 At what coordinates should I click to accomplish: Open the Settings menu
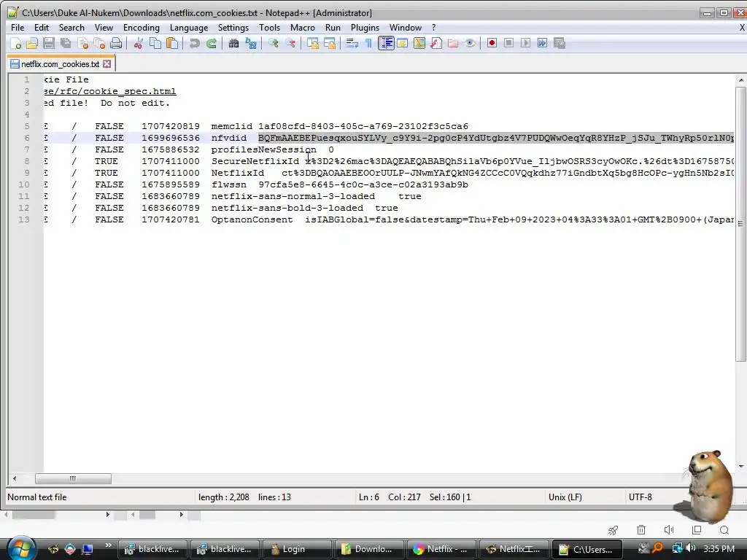(233, 28)
